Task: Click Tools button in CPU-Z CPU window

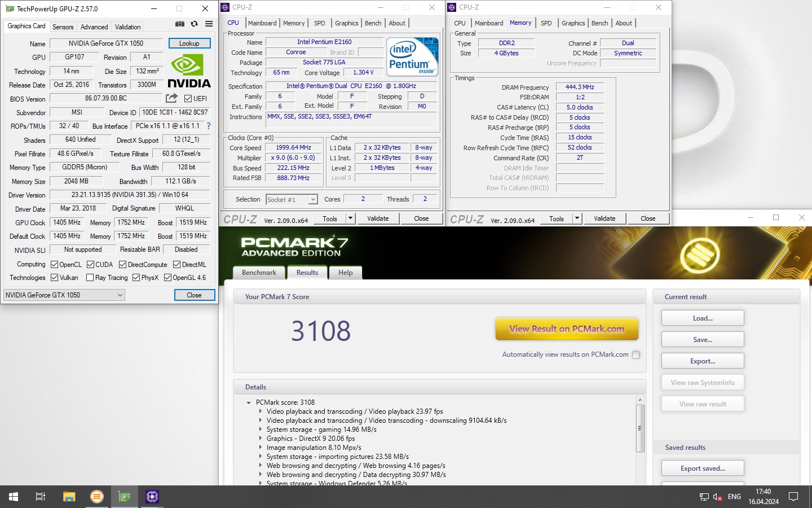Action: tap(330, 218)
